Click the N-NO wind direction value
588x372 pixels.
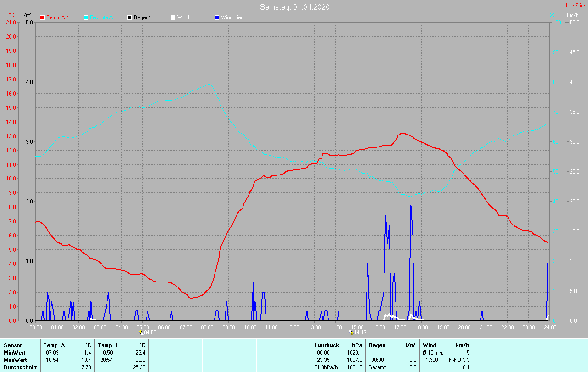[455, 360]
